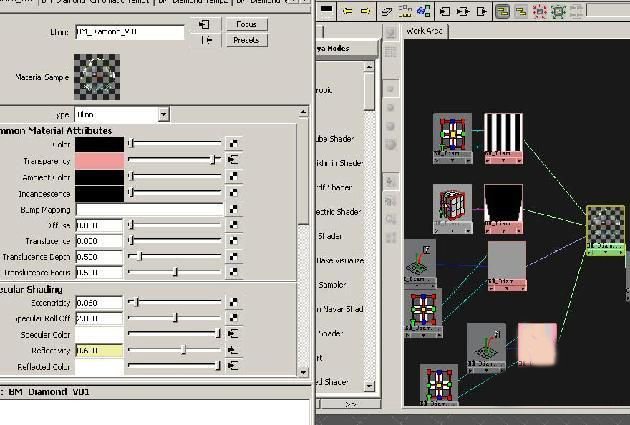
Task: Click the pressed yellow tabs-layout toolbar icon
Action: (502, 11)
